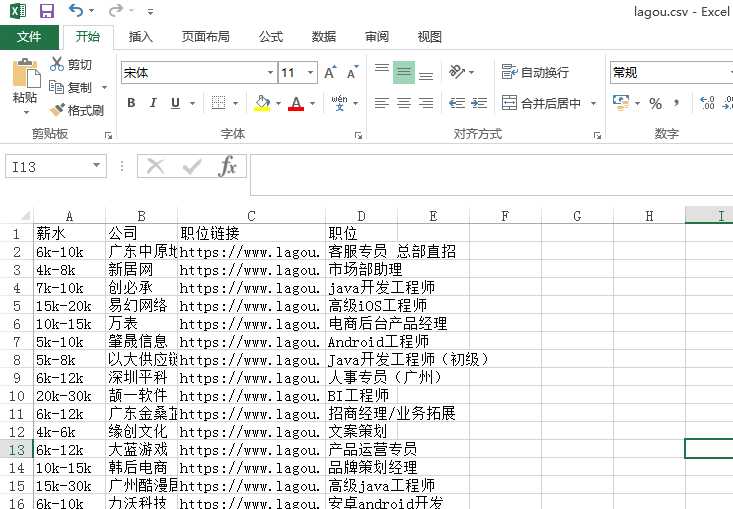Switch to the 审阅 ribbon tab

tap(377, 37)
